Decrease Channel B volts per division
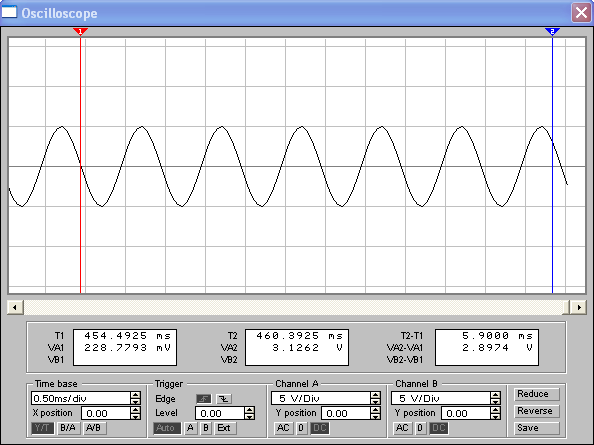The width and height of the screenshot is (594, 445). [496, 401]
